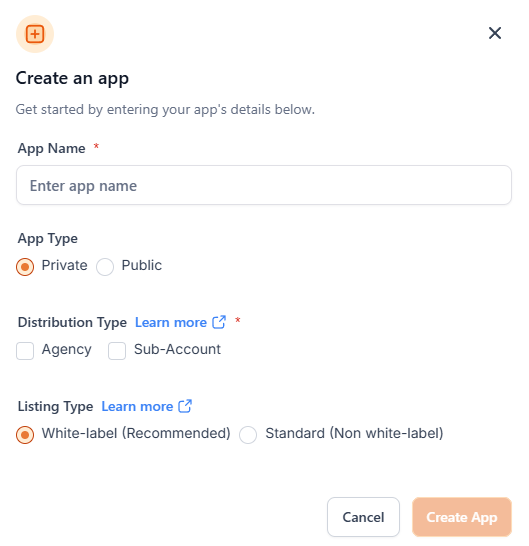Click the Public label text
The height and width of the screenshot is (546, 529).
pyautogui.click(x=141, y=265)
